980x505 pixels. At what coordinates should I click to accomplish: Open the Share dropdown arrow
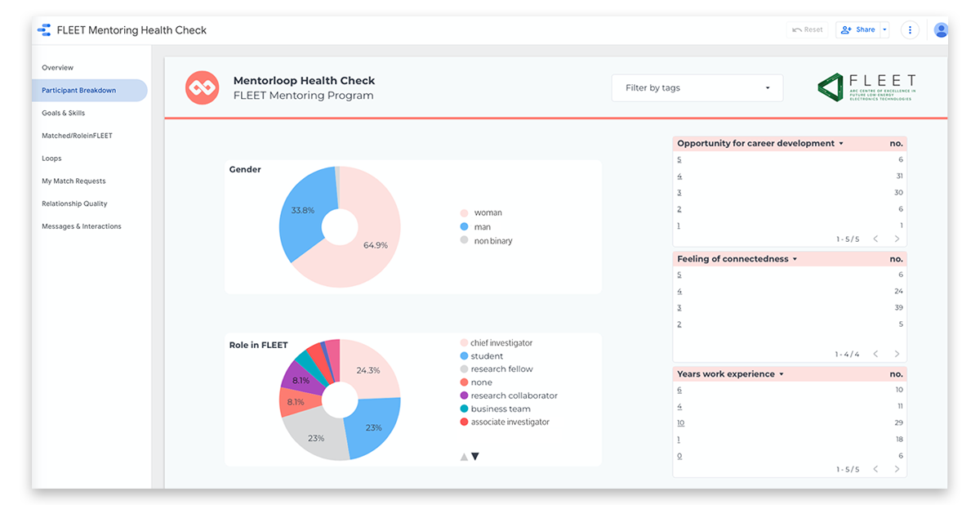[x=884, y=29]
